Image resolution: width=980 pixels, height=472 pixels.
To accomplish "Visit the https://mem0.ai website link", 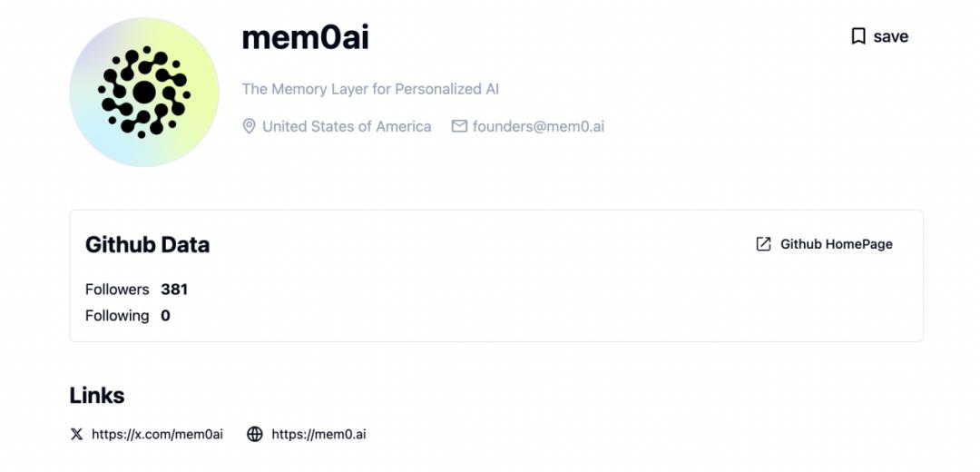I will point(318,434).
